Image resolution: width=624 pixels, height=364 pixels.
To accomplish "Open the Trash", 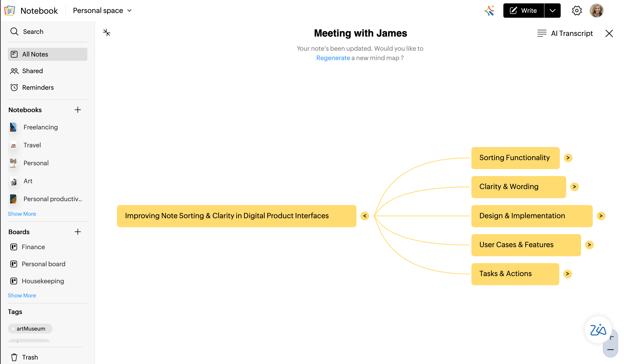I will pos(30,357).
